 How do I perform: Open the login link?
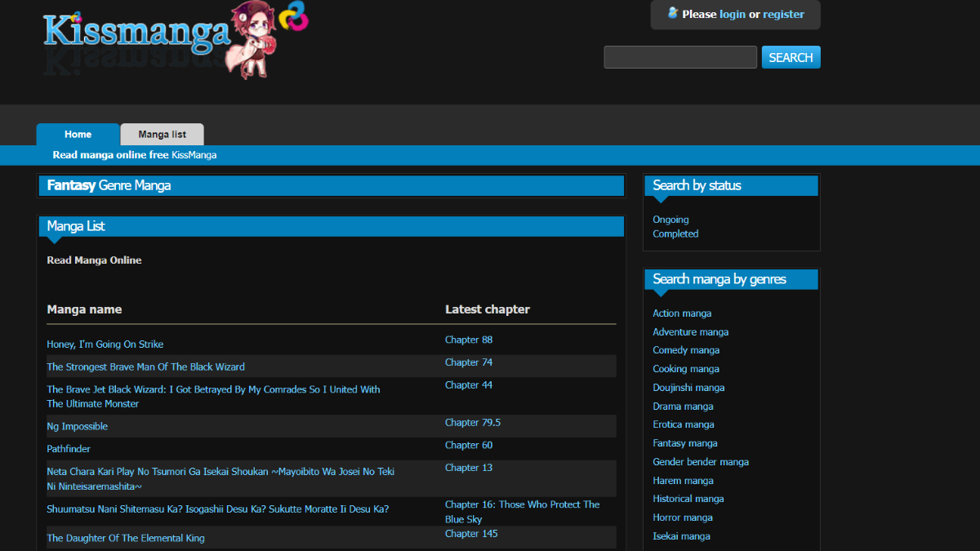pos(732,14)
